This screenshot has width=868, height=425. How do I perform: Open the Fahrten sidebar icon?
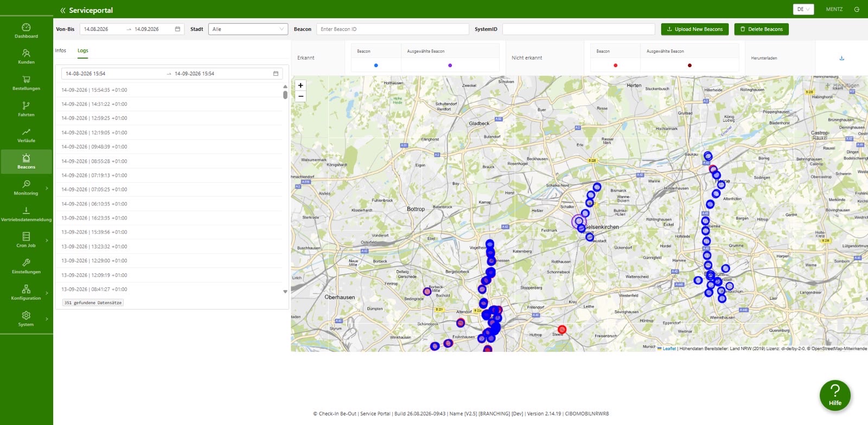[x=26, y=105]
